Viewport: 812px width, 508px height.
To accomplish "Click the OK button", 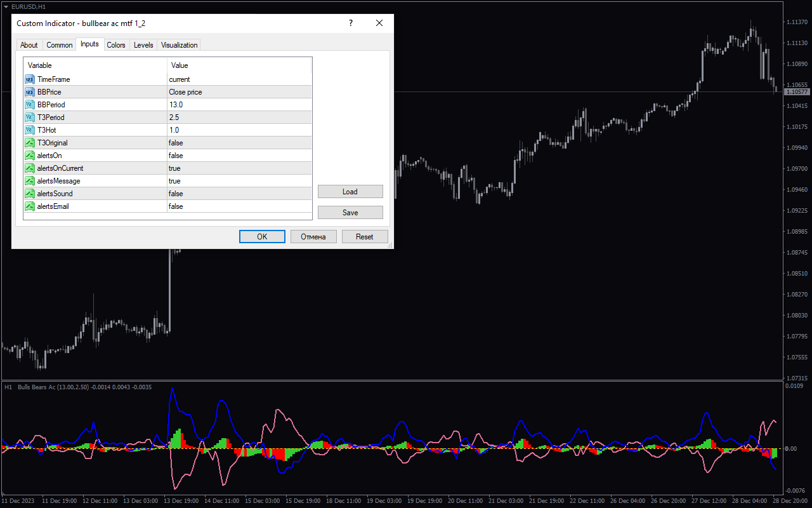I will [262, 236].
